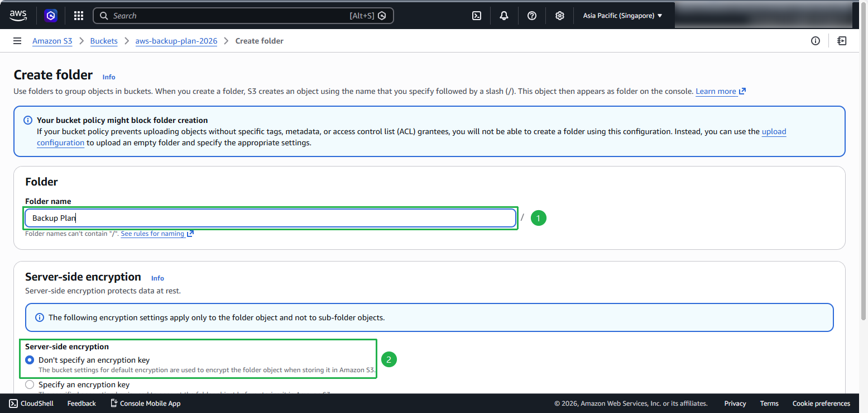The width and height of the screenshot is (868, 413).
Task: Open the info panel circle icon
Action: coord(816,41)
